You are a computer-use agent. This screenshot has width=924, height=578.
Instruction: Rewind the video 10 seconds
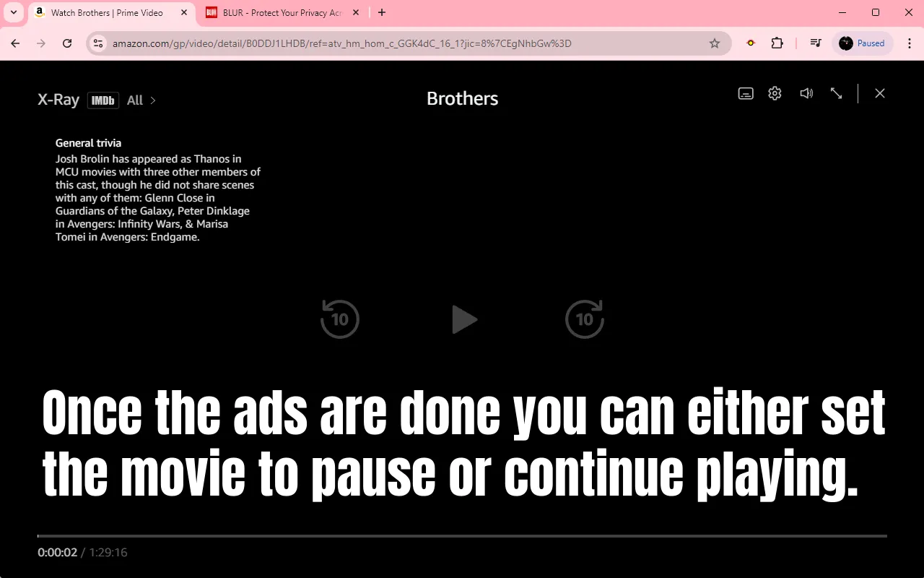coord(340,319)
